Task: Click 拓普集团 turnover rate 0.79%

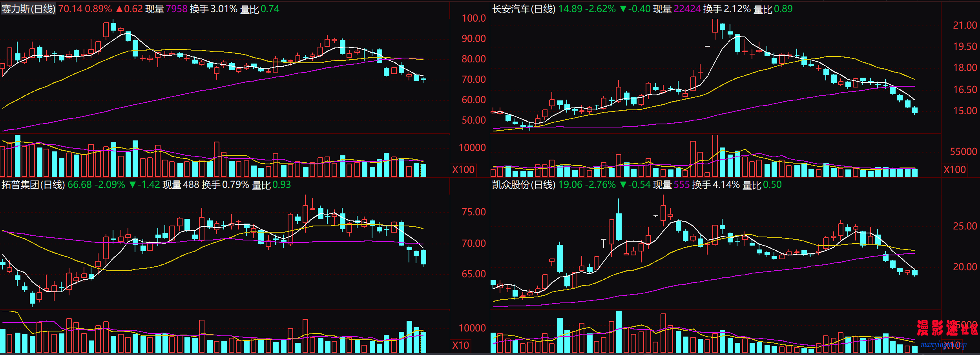Action: click(236, 185)
